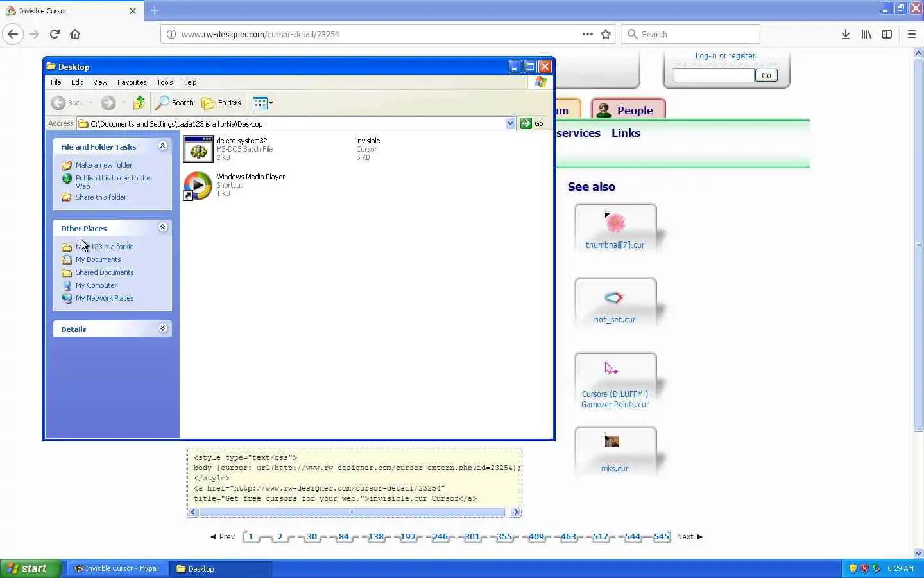
Task: Click the disabled Back button in Explorer
Action: [x=68, y=103]
